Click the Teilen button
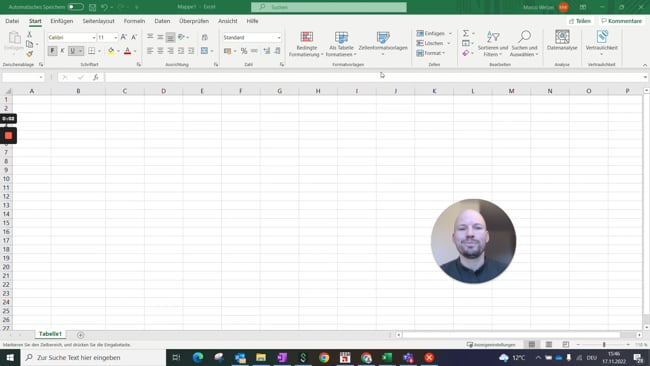 (580, 21)
